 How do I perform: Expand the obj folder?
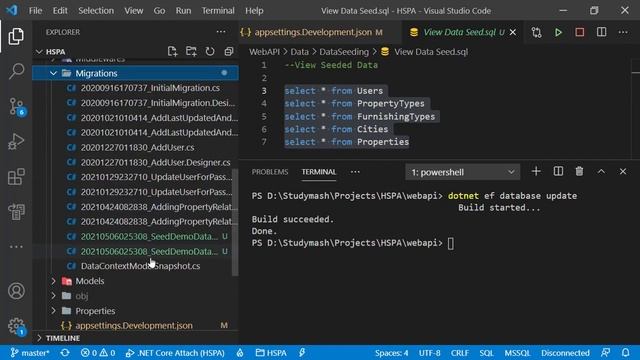point(53,296)
